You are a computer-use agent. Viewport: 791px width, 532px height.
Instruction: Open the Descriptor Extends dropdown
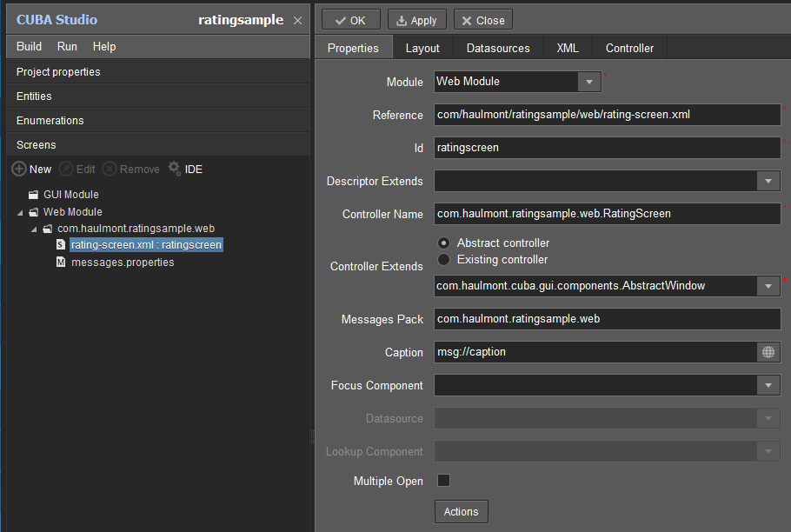(x=768, y=181)
